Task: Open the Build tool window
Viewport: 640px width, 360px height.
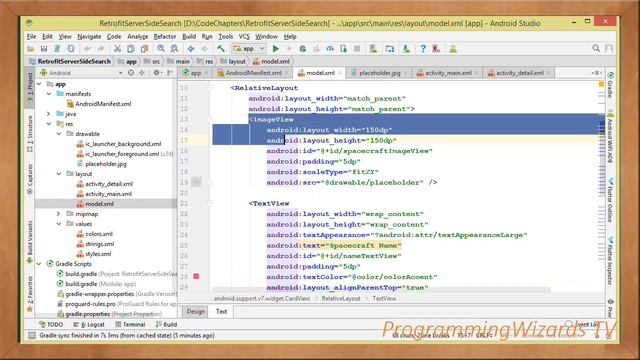Action: (166, 324)
